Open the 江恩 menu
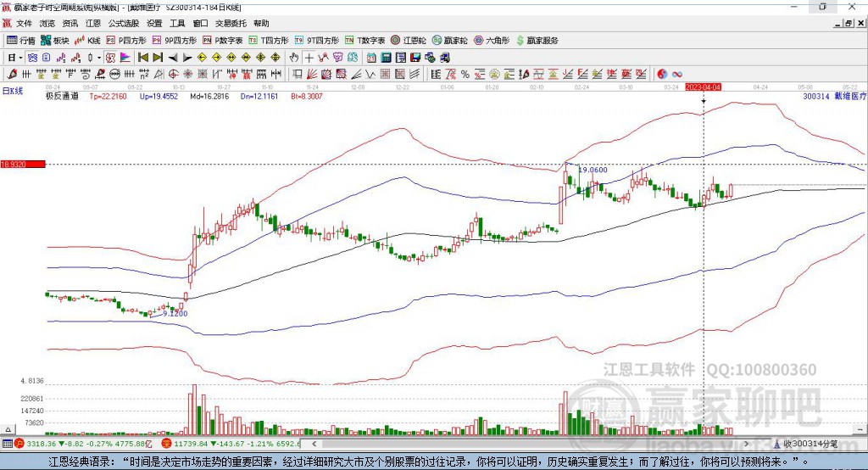The height and width of the screenshot is (470, 868). [93, 23]
